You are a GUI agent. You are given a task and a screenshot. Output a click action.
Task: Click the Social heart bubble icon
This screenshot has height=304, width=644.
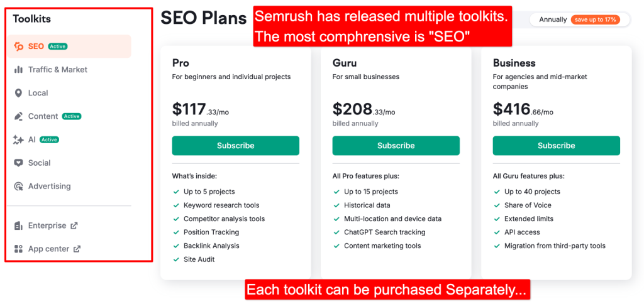19,163
